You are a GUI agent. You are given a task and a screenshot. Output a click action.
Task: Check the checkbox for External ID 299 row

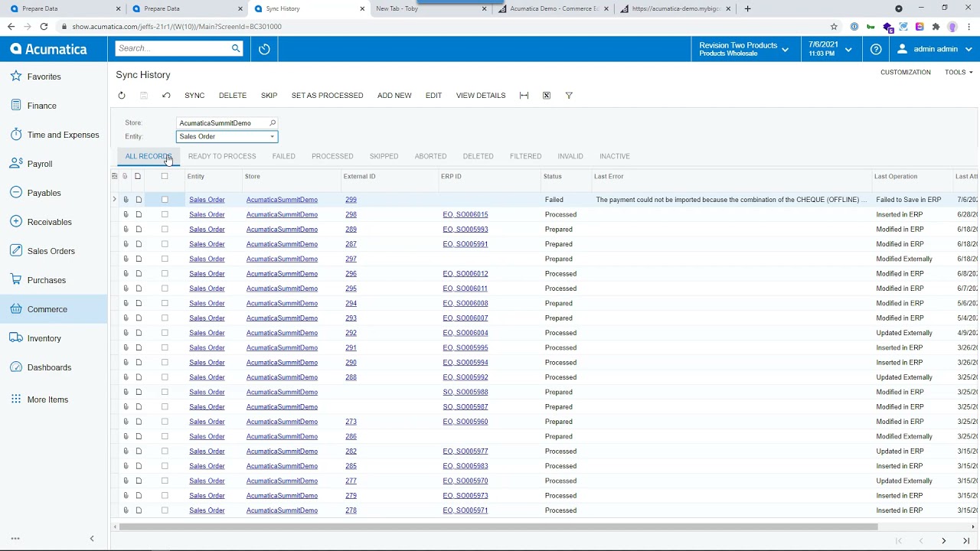pos(165,200)
